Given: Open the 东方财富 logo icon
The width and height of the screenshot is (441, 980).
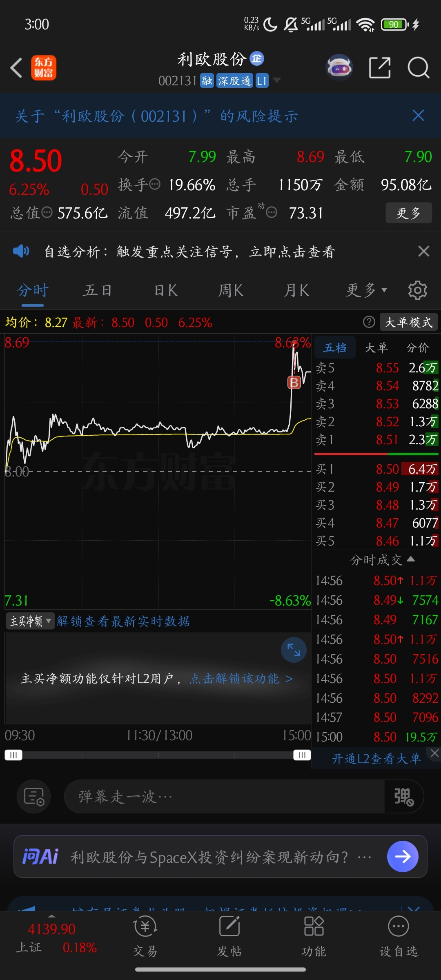Looking at the screenshot, I should (44, 68).
